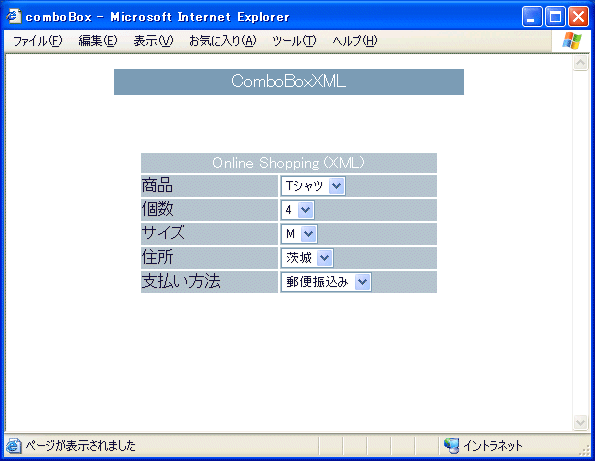Open the お気に入り(A) menu

[223, 41]
